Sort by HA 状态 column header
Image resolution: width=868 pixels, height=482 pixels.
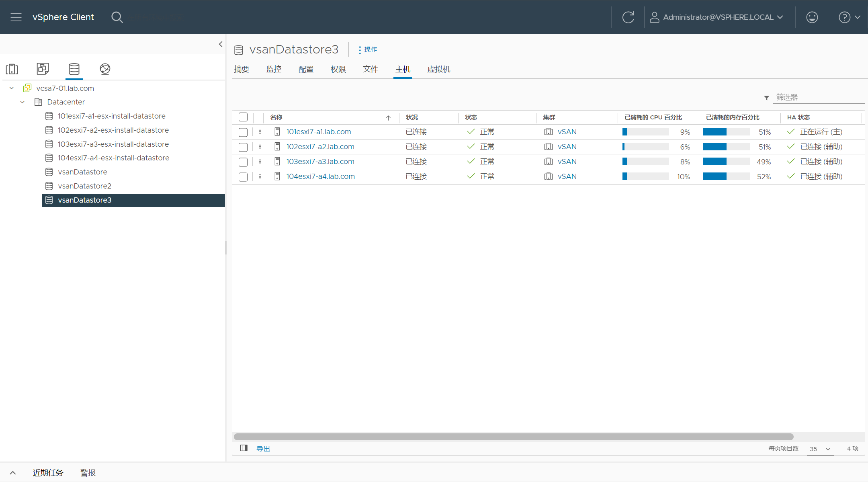(x=798, y=117)
